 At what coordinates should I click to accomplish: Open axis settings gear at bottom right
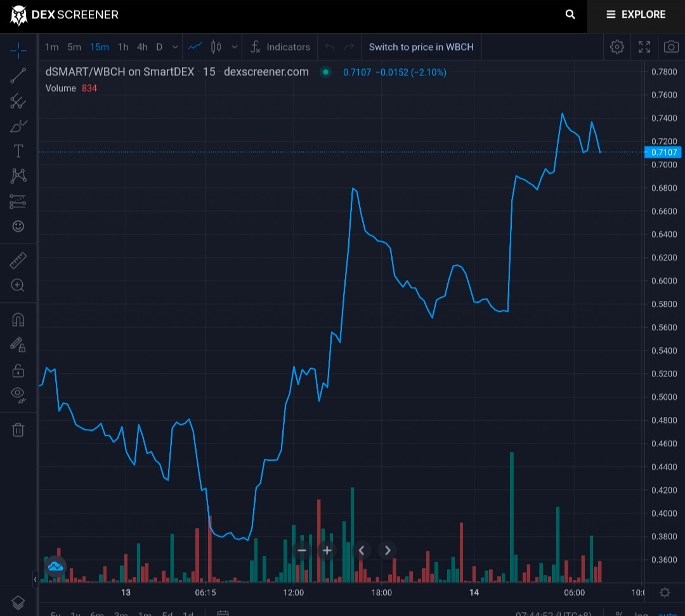(665, 593)
